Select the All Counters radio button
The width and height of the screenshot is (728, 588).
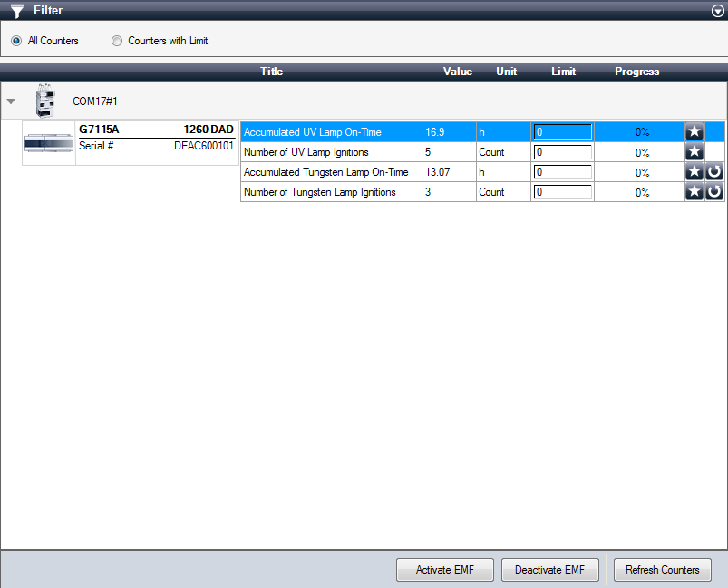pyautogui.click(x=16, y=41)
